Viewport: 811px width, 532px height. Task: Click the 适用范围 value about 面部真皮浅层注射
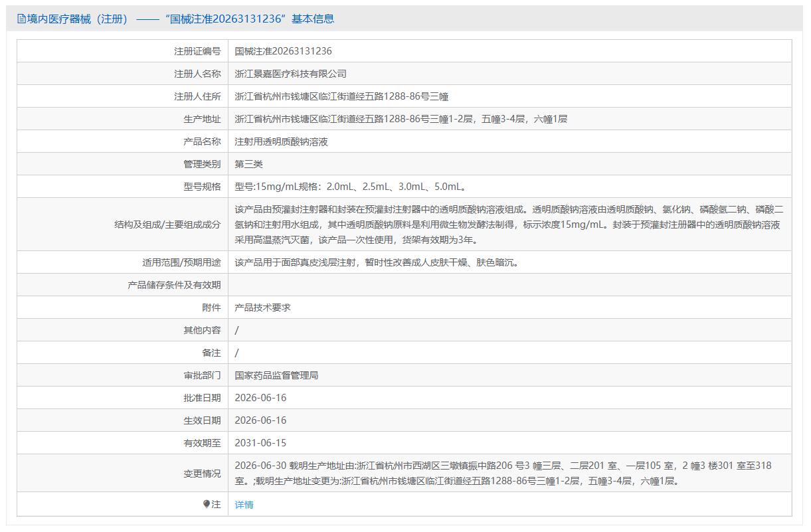(x=377, y=262)
